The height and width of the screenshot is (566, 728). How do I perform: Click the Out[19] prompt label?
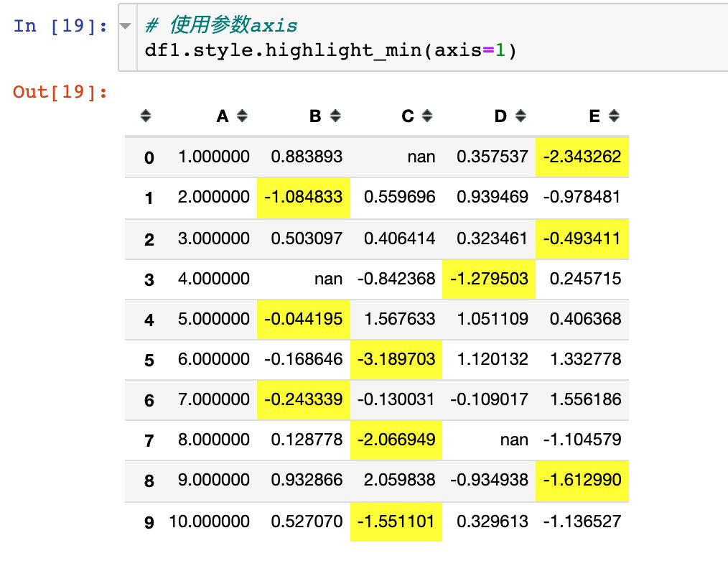click(x=60, y=92)
